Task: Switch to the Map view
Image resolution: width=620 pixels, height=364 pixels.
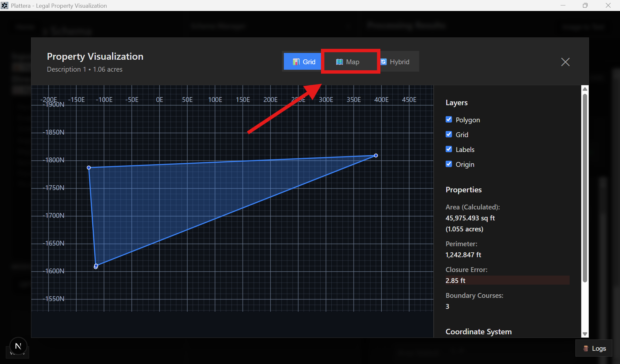Action: (350, 62)
